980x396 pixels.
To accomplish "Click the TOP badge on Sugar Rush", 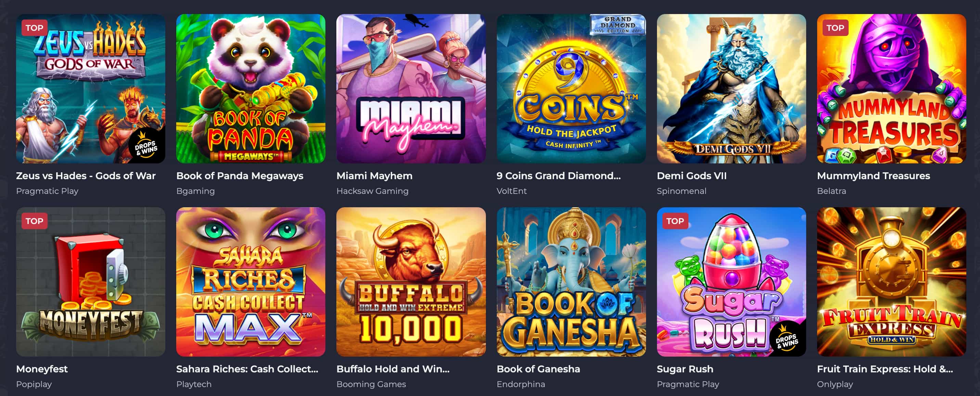I will pos(676,221).
